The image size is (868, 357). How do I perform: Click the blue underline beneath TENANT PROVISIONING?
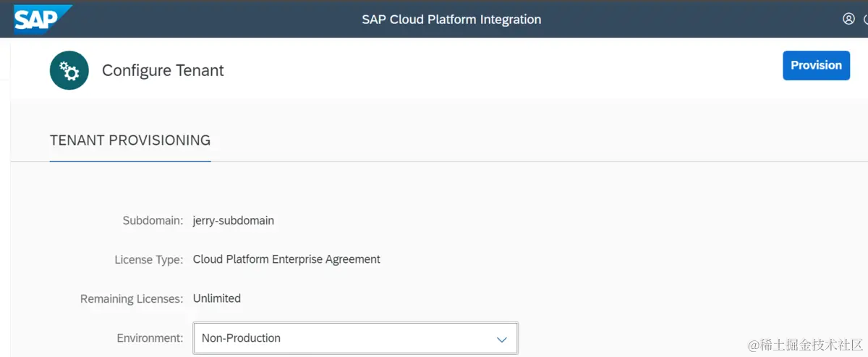(x=130, y=161)
